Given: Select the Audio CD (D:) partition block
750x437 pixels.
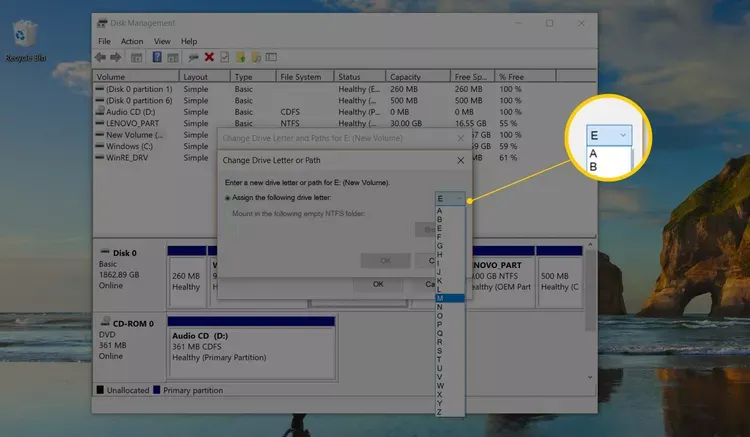Looking at the screenshot, I should [x=252, y=347].
